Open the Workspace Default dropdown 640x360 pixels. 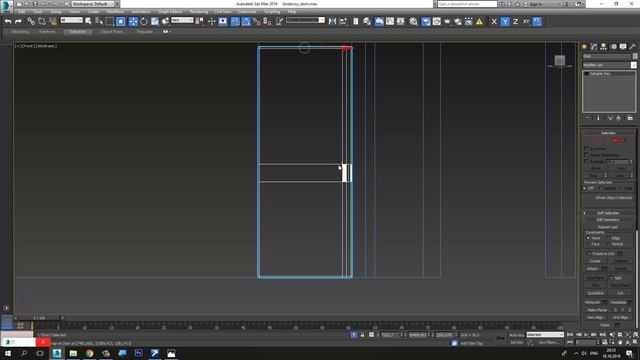click(93, 4)
